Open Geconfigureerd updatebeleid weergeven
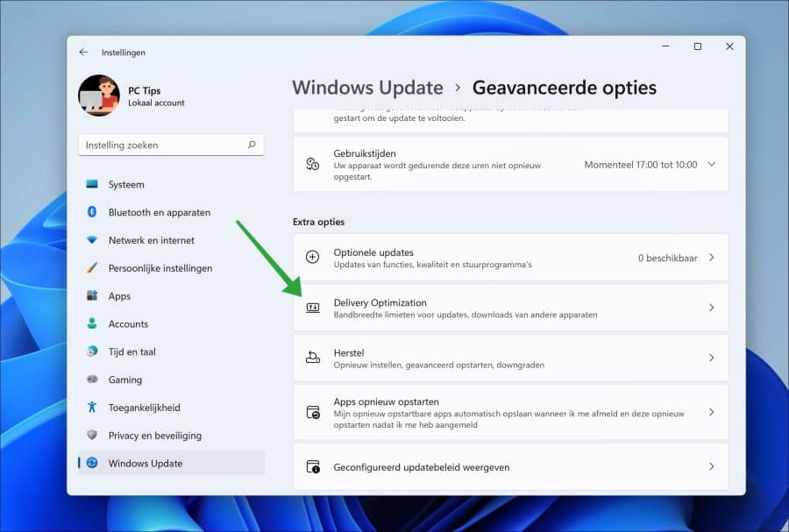The width and height of the screenshot is (789, 532). pyautogui.click(x=511, y=466)
